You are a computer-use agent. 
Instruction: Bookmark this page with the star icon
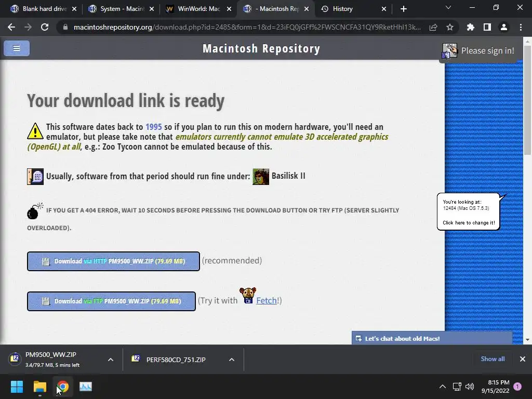click(449, 27)
